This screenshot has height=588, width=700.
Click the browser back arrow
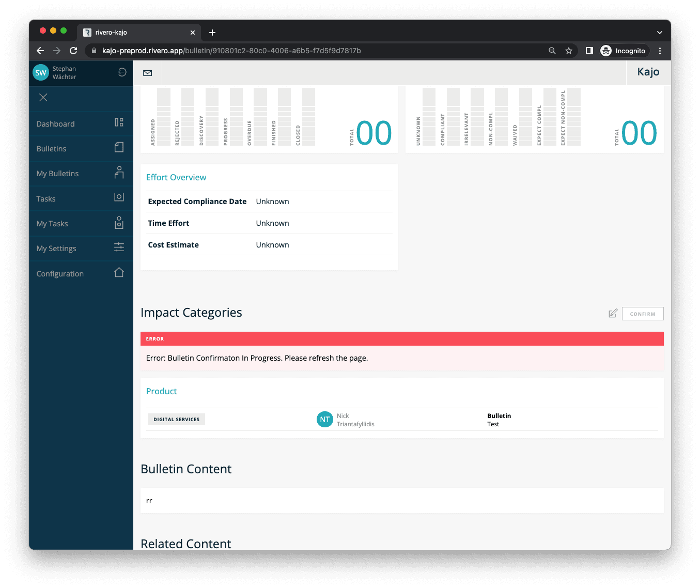pyautogui.click(x=40, y=51)
